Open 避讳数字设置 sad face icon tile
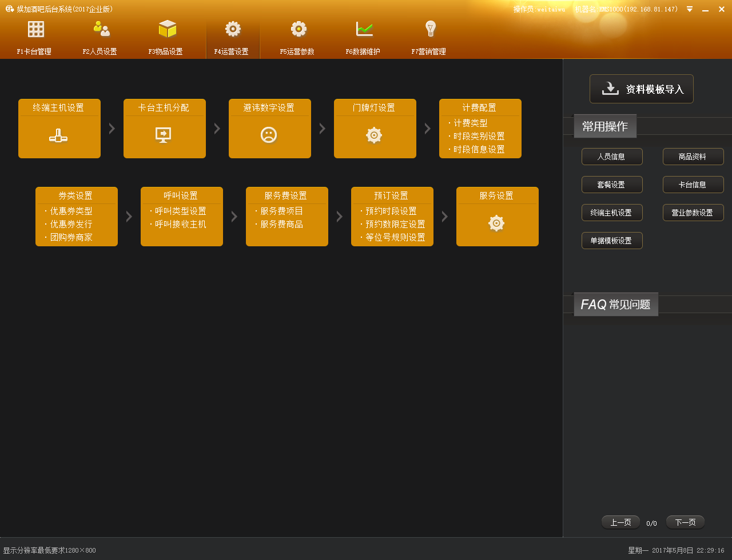 pos(269,135)
